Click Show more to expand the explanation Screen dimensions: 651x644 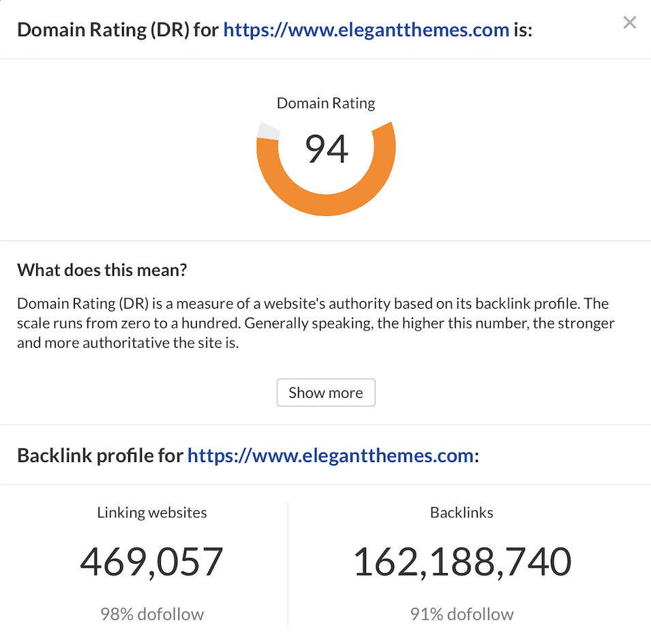pyautogui.click(x=326, y=393)
